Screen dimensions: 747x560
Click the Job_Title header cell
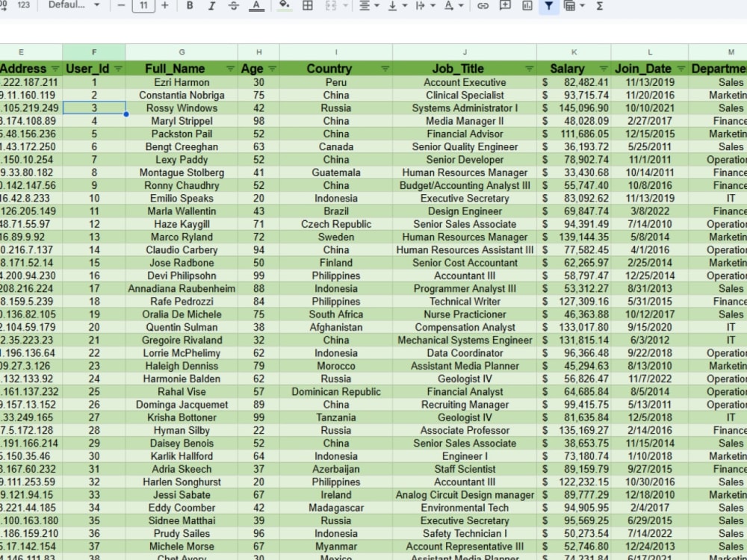pos(465,69)
